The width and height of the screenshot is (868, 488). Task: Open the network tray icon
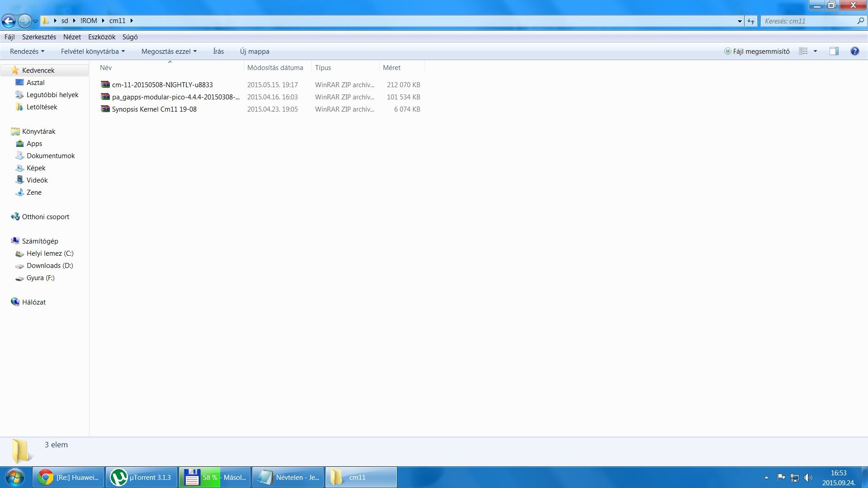pos(794,478)
